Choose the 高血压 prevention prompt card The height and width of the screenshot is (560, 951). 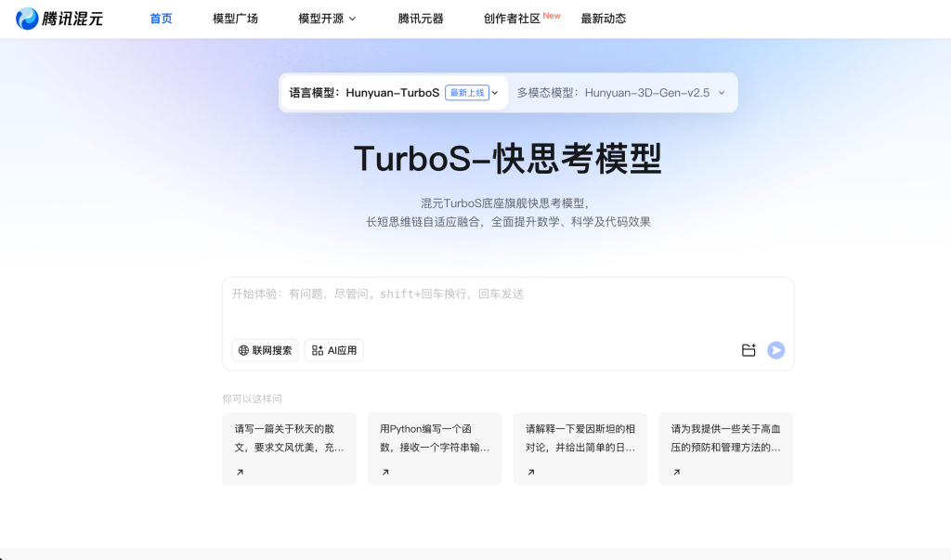pos(726,449)
